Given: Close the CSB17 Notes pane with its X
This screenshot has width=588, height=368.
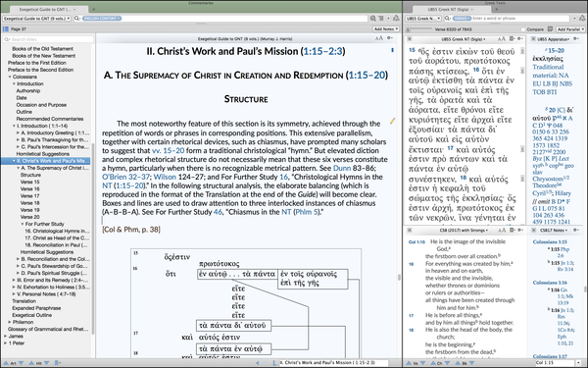Looking at the screenshot, I should tap(533, 230).
